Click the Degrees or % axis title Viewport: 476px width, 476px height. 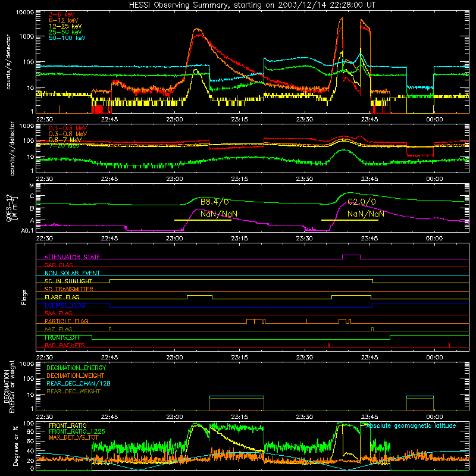pos(15,446)
